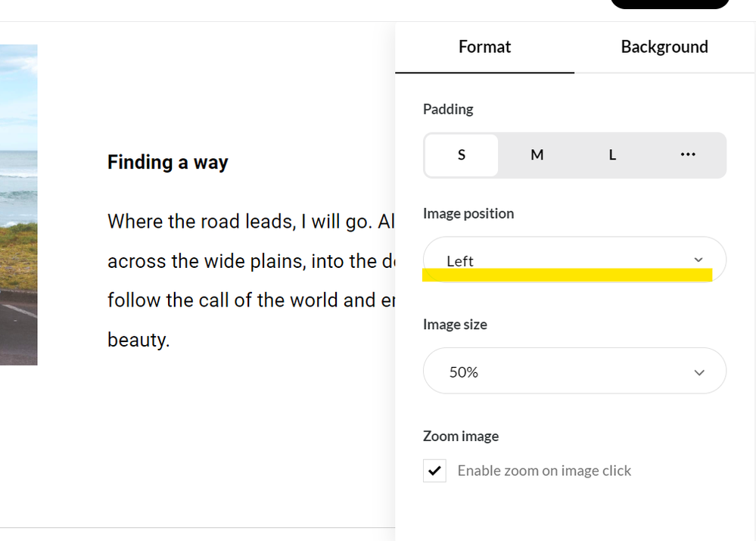This screenshot has width=756, height=541.
Task: Click the Padding section label
Action: (448, 109)
